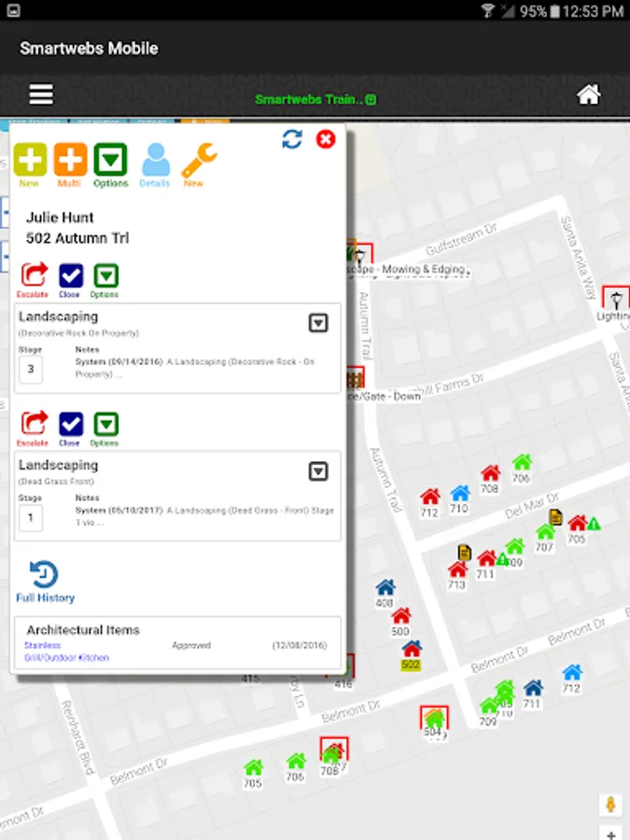This screenshot has width=630, height=840.
Task: Select red house marker 708 on Del Mar
Action: 490,473
